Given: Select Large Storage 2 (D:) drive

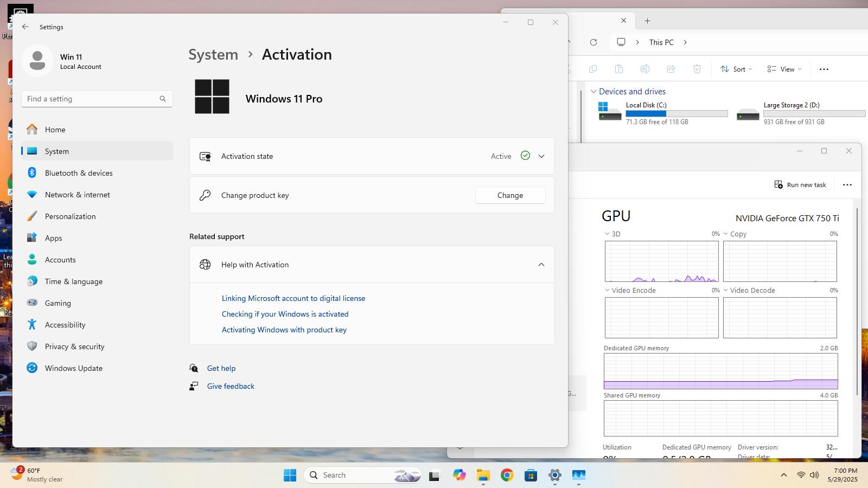Looking at the screenshot, I should coord(800,114).
